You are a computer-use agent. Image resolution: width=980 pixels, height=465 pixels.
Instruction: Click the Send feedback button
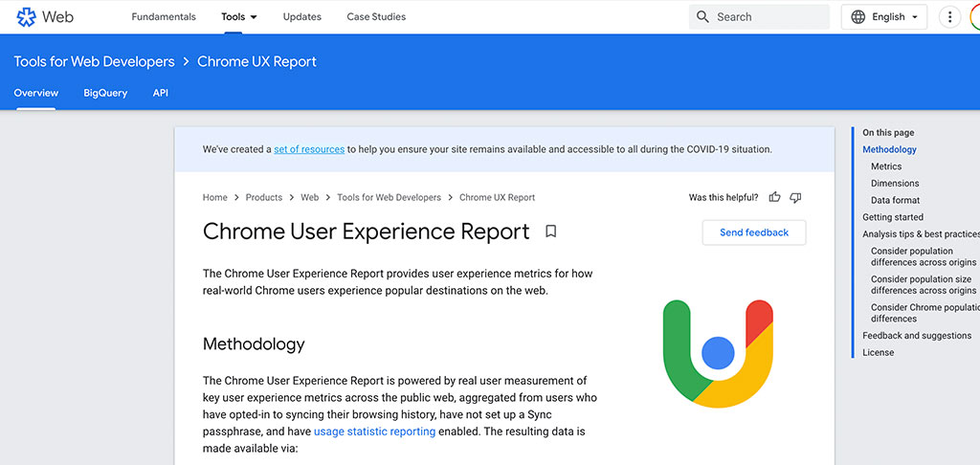click(x=754, y=232)
